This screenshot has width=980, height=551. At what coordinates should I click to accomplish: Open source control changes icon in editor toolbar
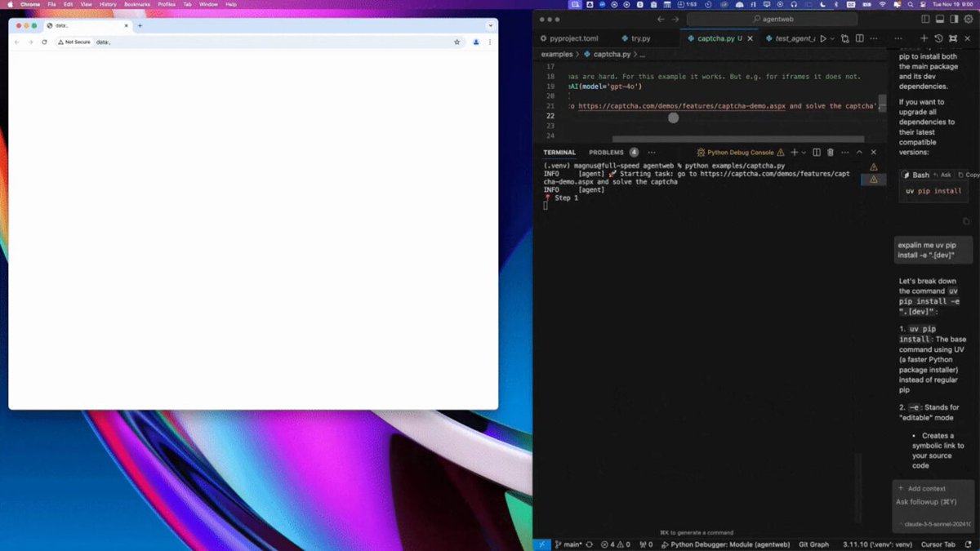(x=844, y=38)
